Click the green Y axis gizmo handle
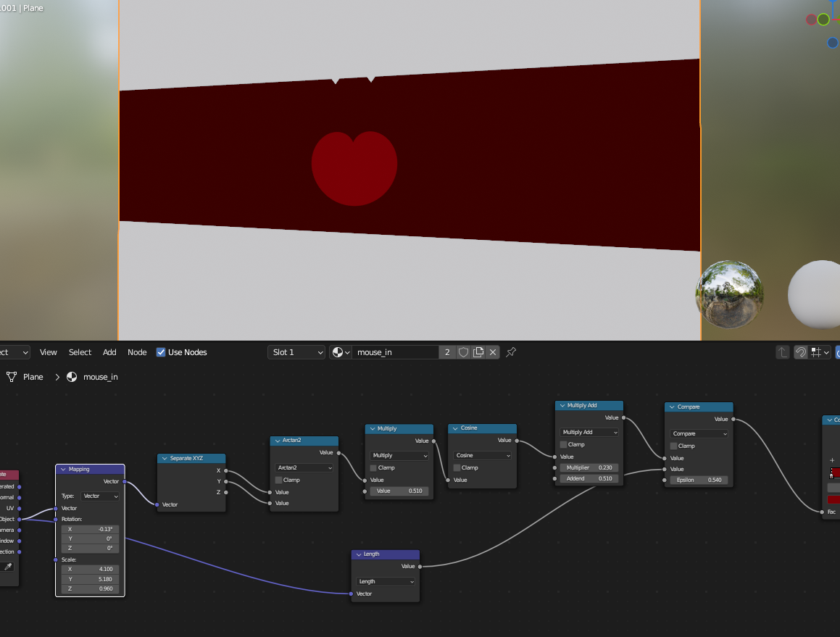 (823, 20)
